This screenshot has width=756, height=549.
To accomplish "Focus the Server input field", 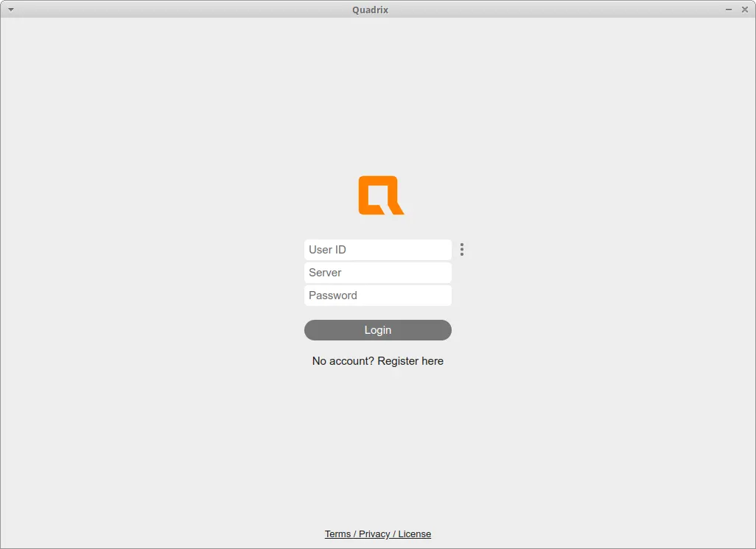I will point(377,273).
